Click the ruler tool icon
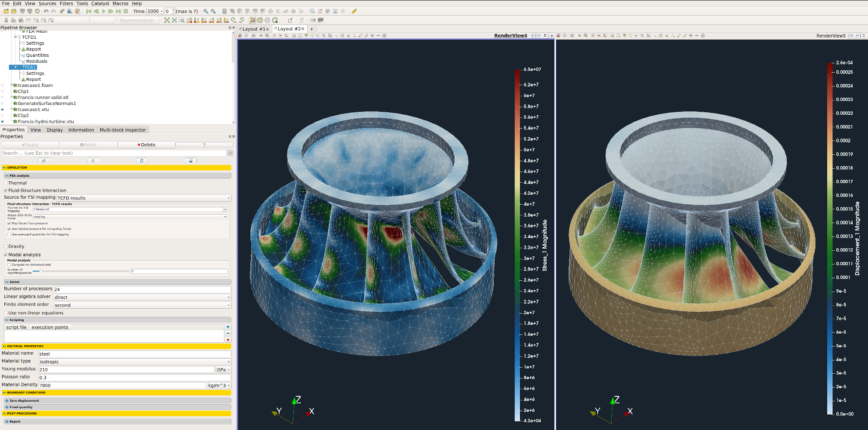868x430 pixels. pos(354,11)
